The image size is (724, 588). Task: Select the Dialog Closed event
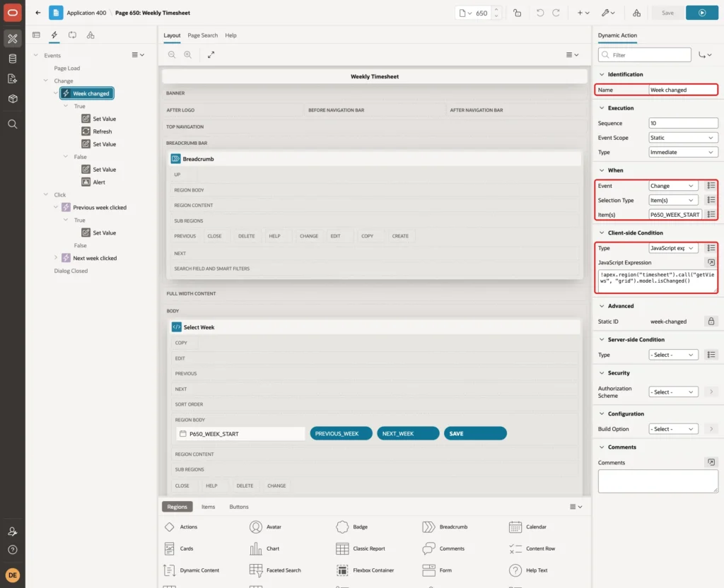click(x=71, y=271)
